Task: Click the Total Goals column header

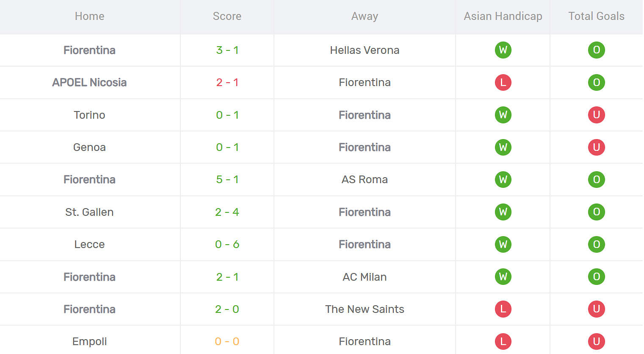Action: pyautogui.click(x=596, y=16)
